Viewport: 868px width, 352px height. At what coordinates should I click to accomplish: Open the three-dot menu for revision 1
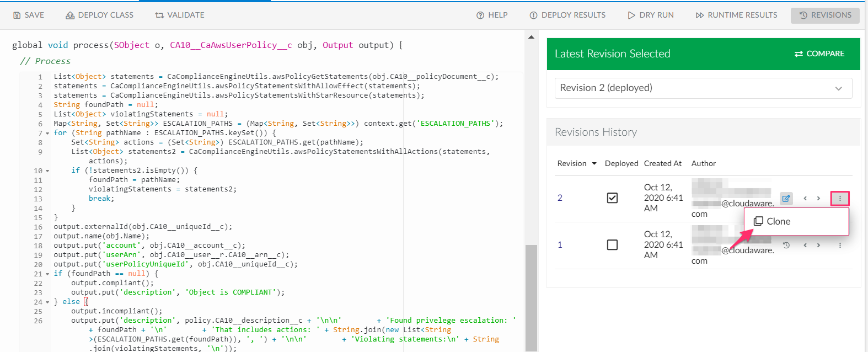click(840, 245)
